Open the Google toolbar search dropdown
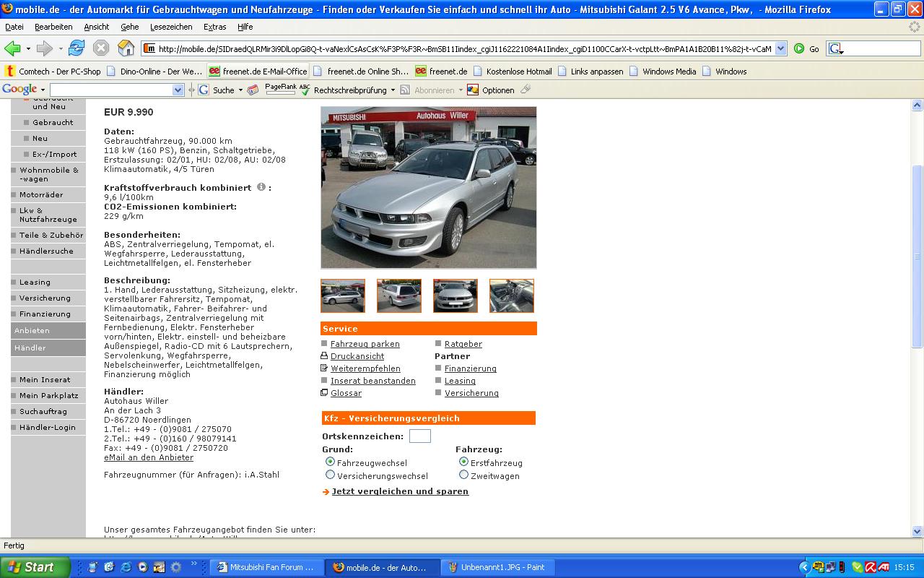This screenshot has width=924, height=578. point(178,90)
